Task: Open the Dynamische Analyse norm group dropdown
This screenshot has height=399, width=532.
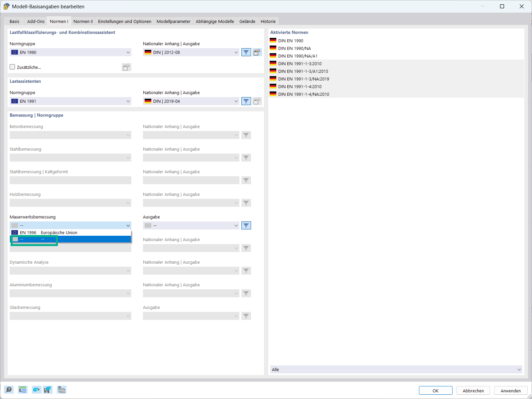Action: coord(70,271)
